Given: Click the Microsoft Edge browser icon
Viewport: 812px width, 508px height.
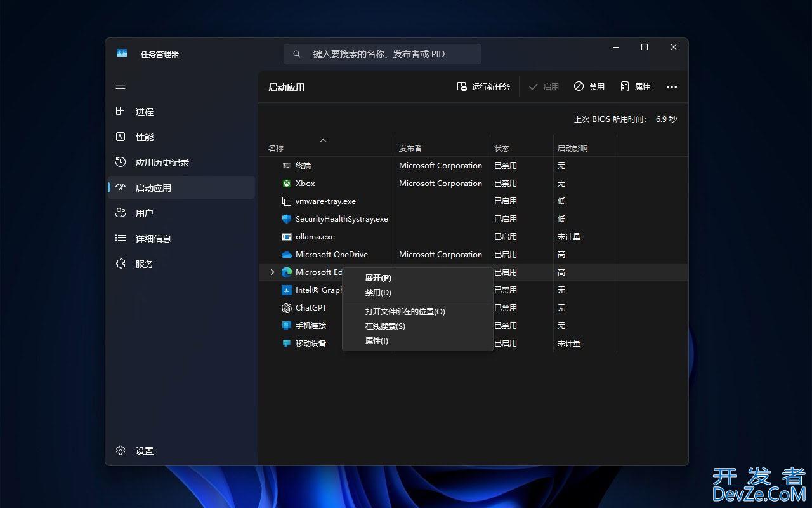Looking at the screenshot, I should point(287,272).
